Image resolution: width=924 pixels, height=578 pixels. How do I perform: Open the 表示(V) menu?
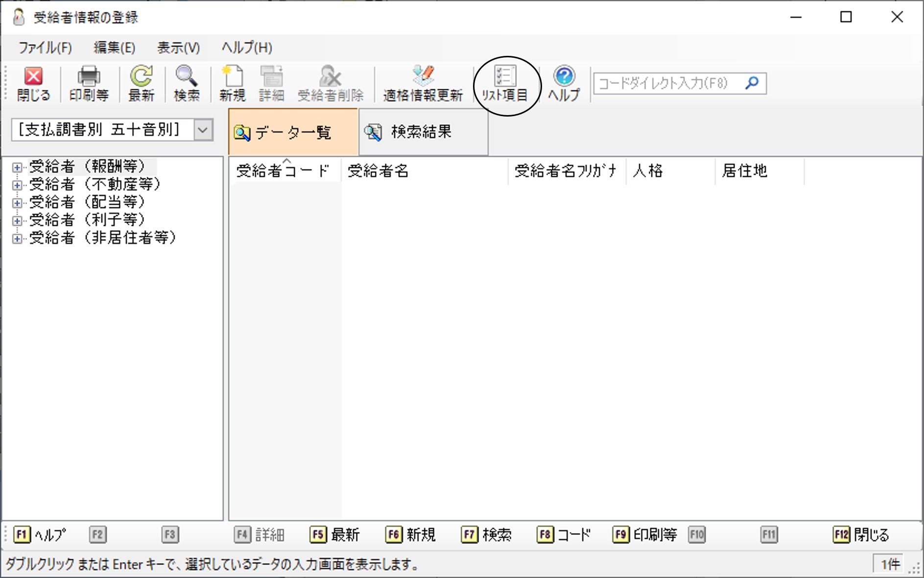[x=178, y=48]
